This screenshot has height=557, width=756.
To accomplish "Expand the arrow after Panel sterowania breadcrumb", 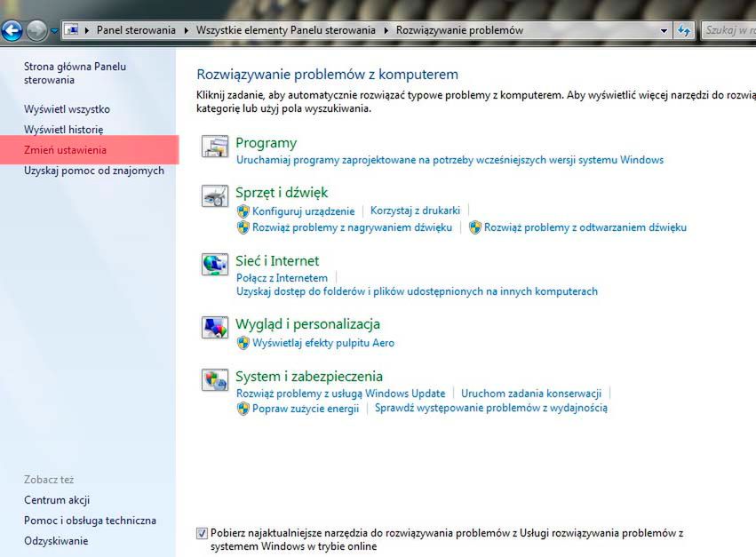I will tap(187, 30).
